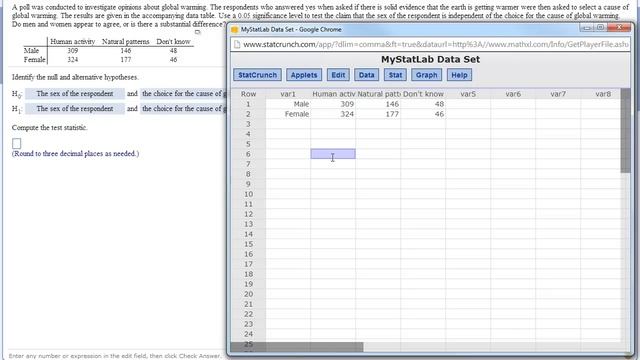Select row number 3 header
This screenshot has height=360, width=640.
click(248, 124)
